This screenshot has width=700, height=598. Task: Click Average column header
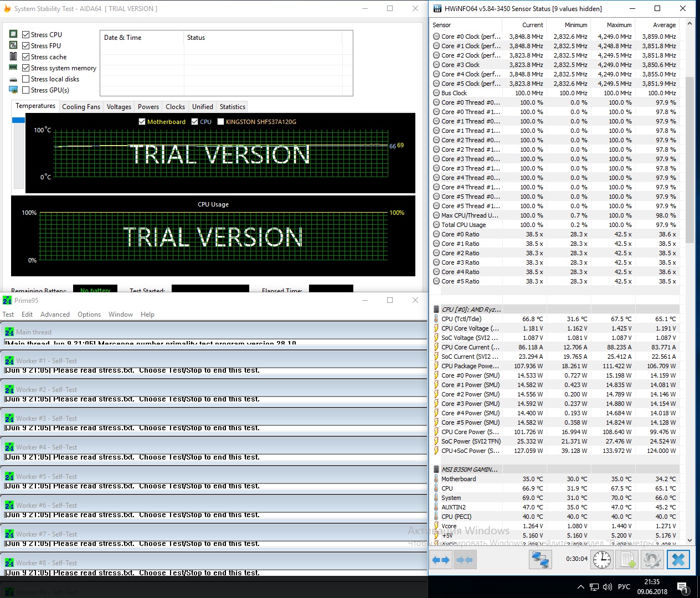tap(657, 25)
